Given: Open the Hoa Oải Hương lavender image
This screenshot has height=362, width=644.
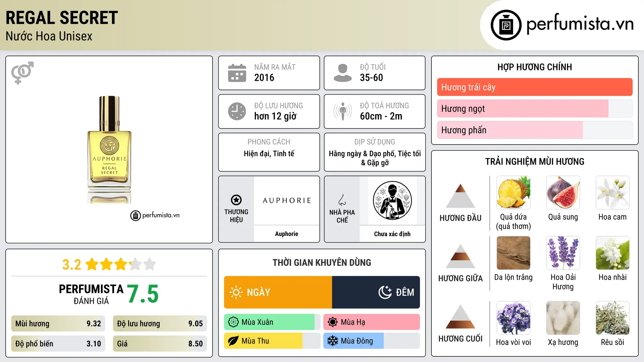Looking at the screenshot, I should pos(563,253).
